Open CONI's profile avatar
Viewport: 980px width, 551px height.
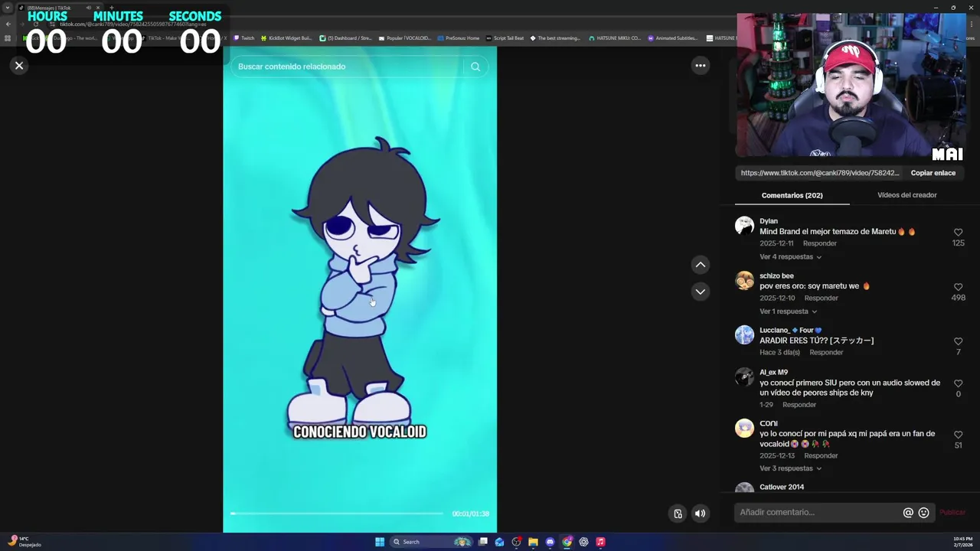[x=744, y=428]
